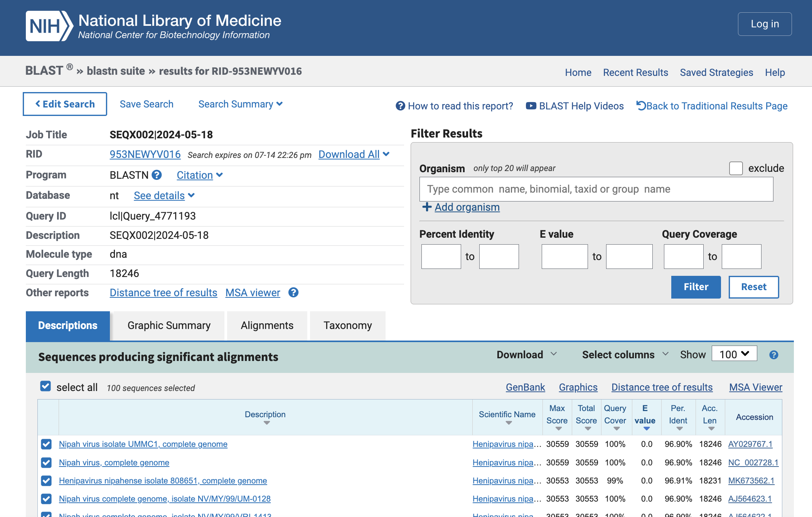Expand the Citation dropdown
This screenshot has height=517, width=812.
click(x=200, y=175)
